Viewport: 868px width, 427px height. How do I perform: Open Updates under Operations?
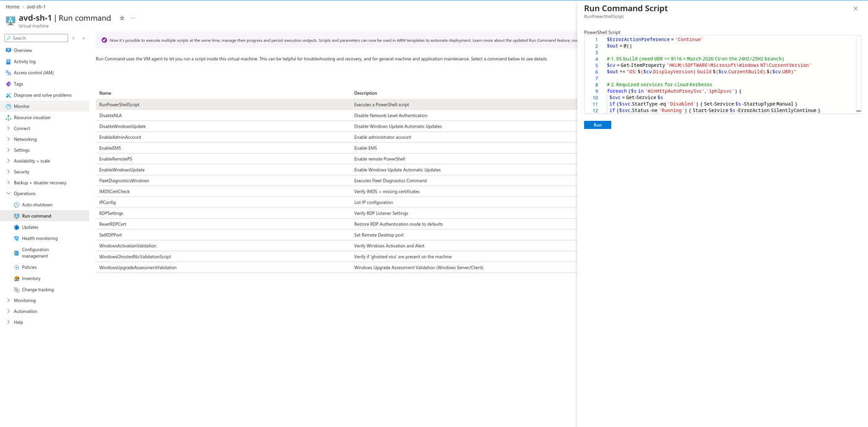click(30, 227)
